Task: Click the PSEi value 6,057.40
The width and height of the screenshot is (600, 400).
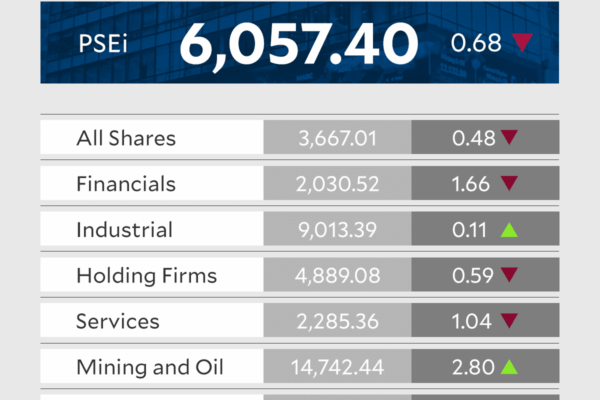Action: pos(298,43)
